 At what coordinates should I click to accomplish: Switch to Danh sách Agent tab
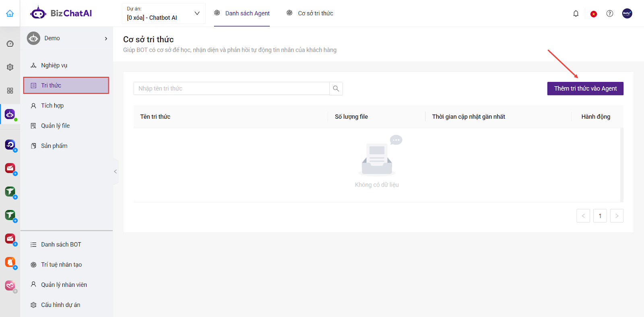pos(242,13)
